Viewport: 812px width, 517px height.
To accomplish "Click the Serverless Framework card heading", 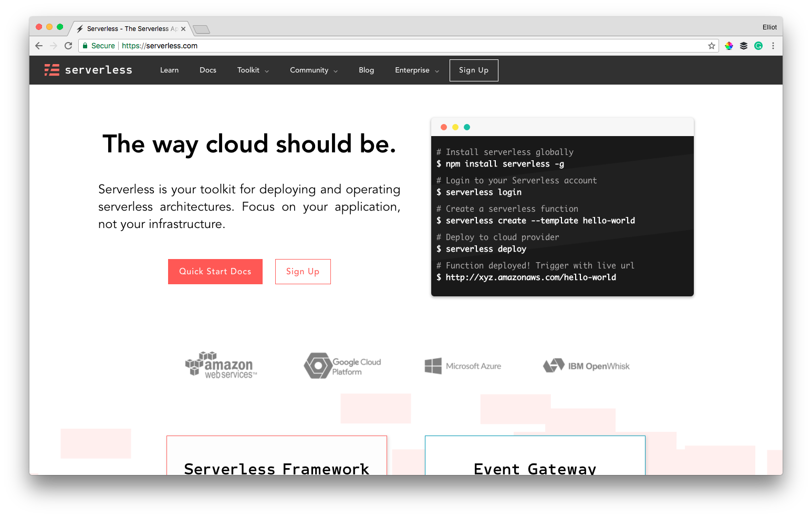I will (277, 469).
